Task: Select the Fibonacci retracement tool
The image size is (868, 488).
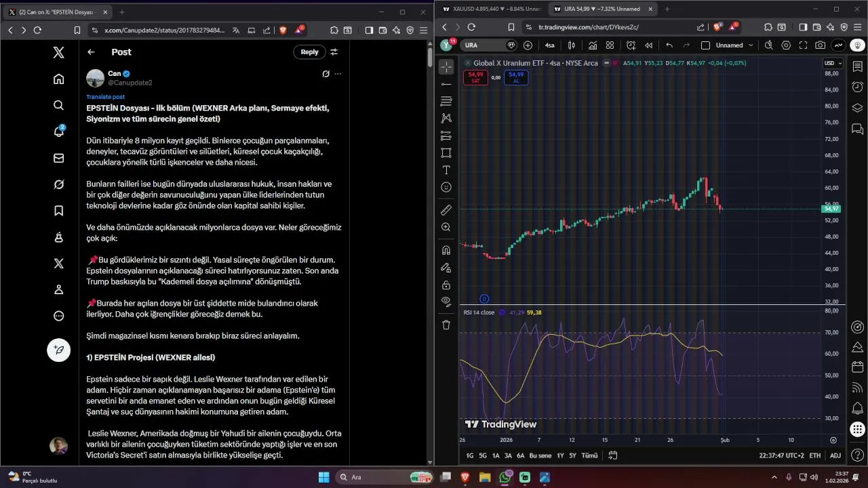Action: 446,101
